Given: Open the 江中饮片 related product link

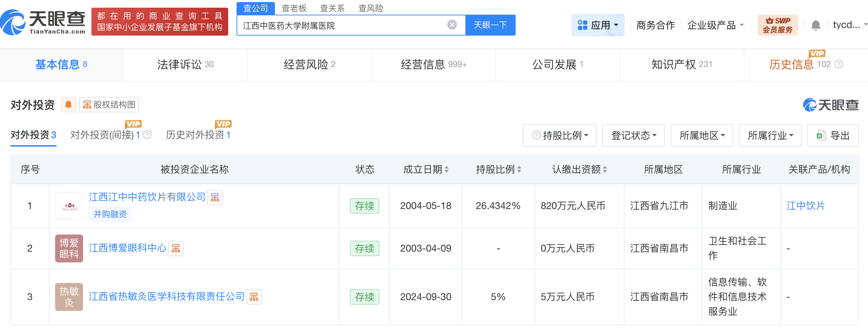Looking at the screenshot, I should [805, 206].
